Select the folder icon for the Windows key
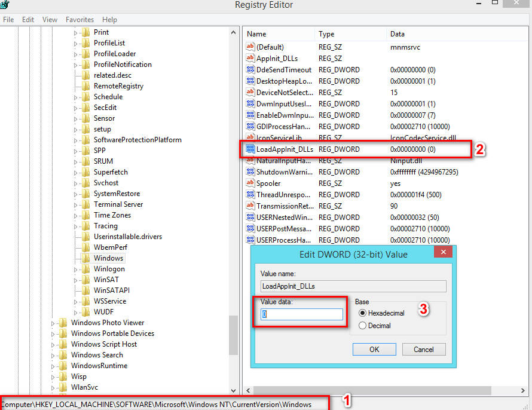 pos(87,258)
